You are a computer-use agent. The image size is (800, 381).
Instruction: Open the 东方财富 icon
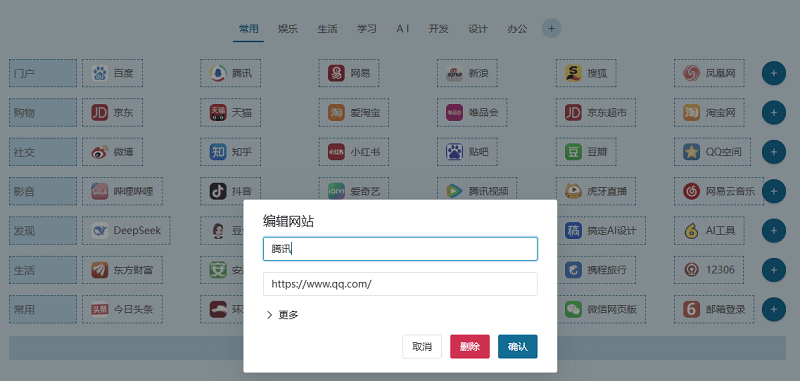(x=99, y=270)
